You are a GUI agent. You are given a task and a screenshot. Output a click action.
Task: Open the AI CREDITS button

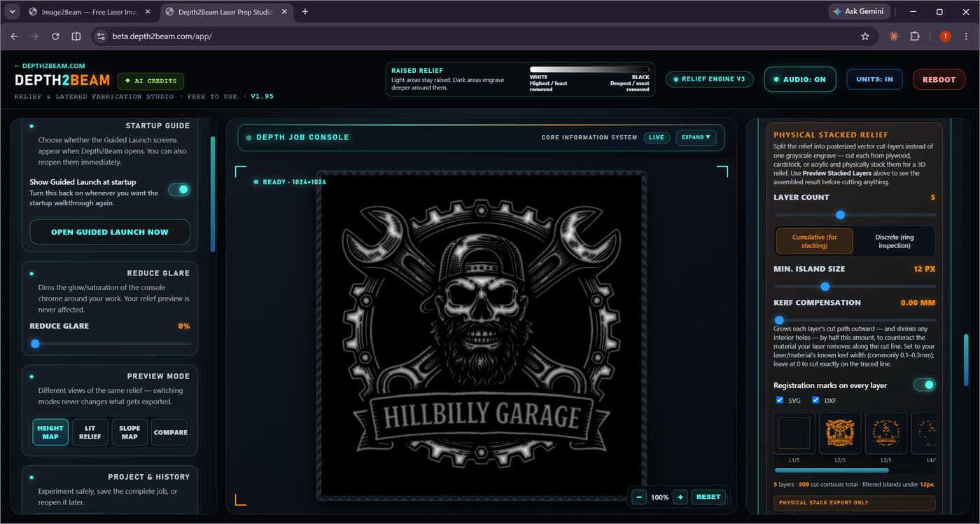150,81
